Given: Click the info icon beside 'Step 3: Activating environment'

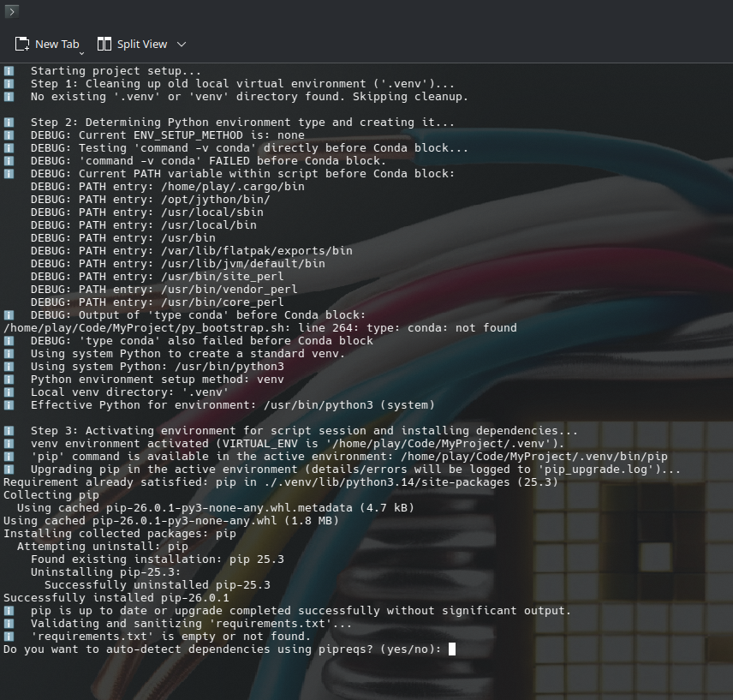Looking at the screenshot, I should pyautogui.click(x=9, y=430).
